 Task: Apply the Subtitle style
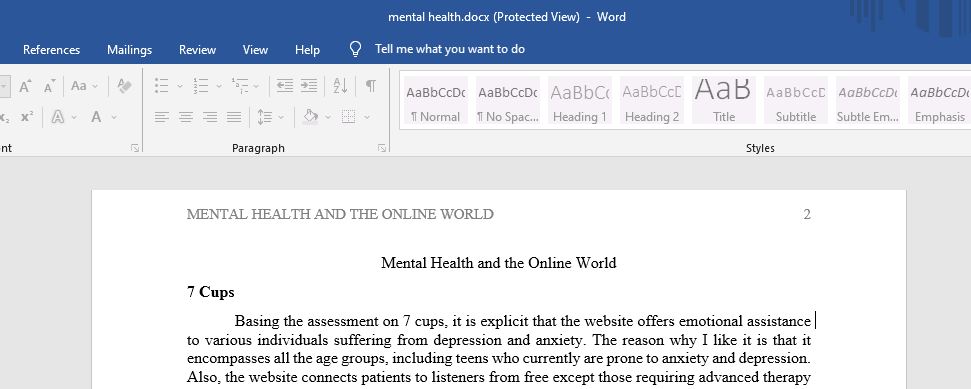pyautogui.click(x=795, y=100)
